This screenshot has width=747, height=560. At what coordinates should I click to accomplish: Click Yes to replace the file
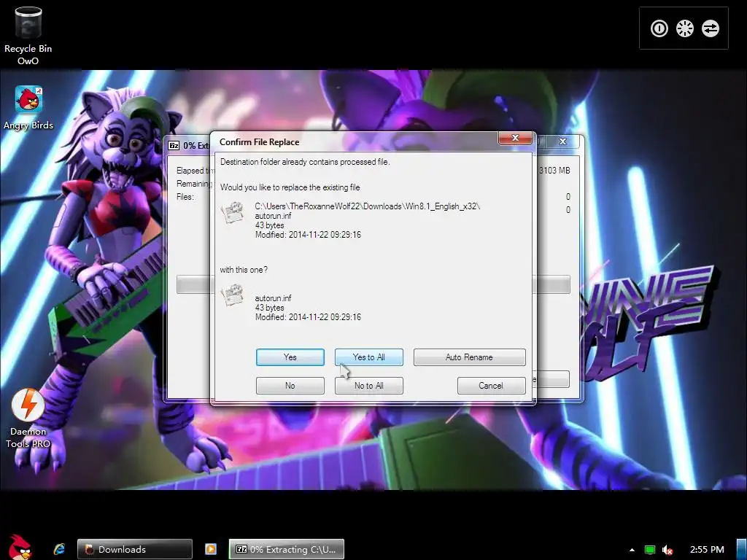click(x=290, y=357)
